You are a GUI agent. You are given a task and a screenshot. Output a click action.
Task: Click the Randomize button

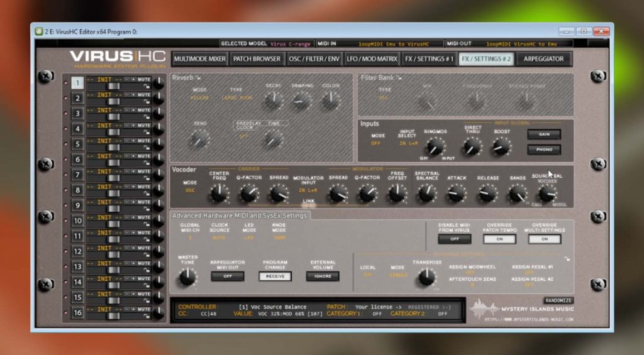558,300
